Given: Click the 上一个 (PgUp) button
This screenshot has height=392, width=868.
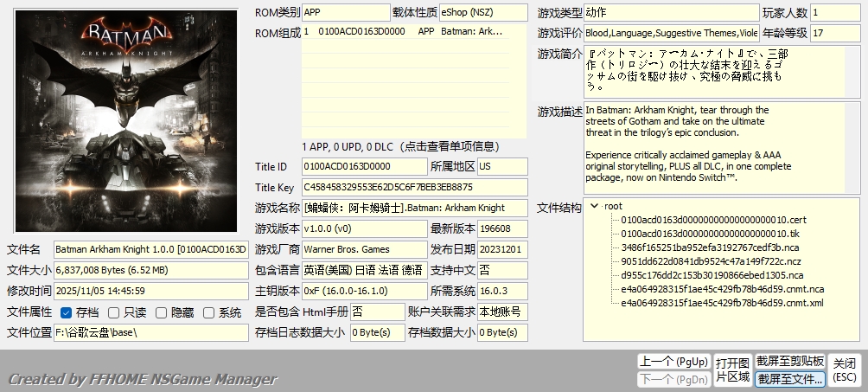Looking at the screenshot, I should [673, 362].
